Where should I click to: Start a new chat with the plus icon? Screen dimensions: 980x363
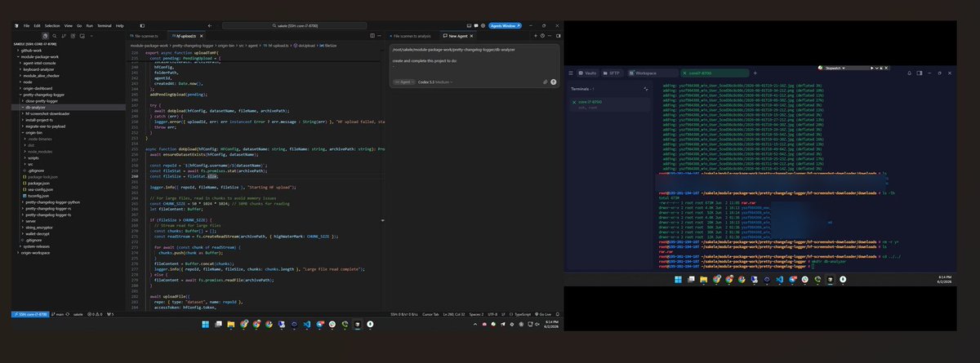(535, 36)
